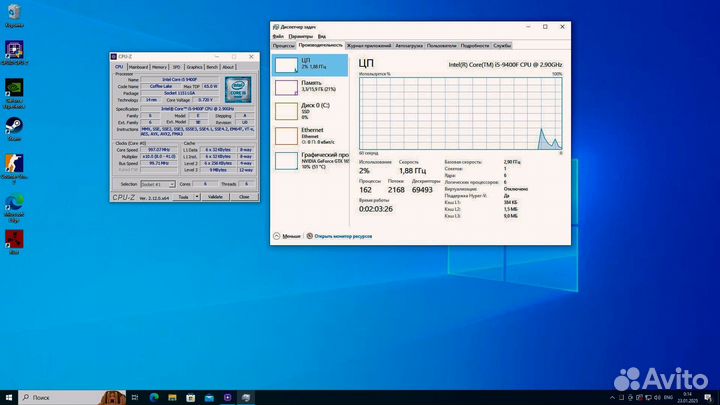The width and height of the screenshot is (720, 405).
Task: Expand the Socket #1 selection dropdown
Action: click(x=158, y=184)
